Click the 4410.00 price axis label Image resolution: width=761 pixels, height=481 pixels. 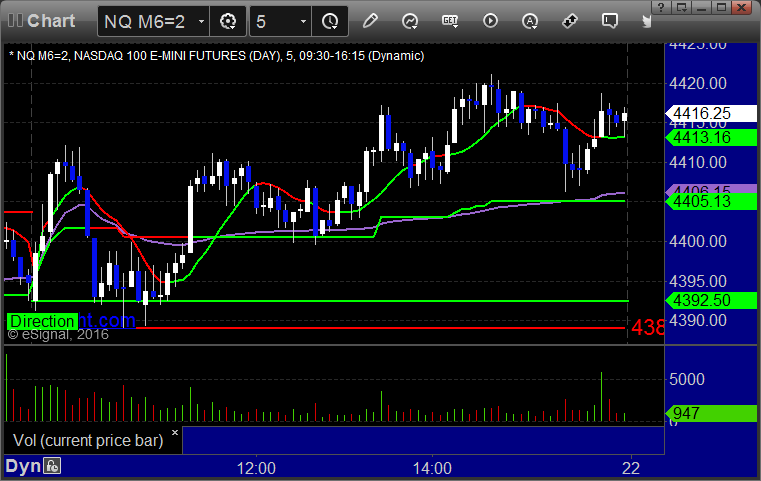[698, 162]
